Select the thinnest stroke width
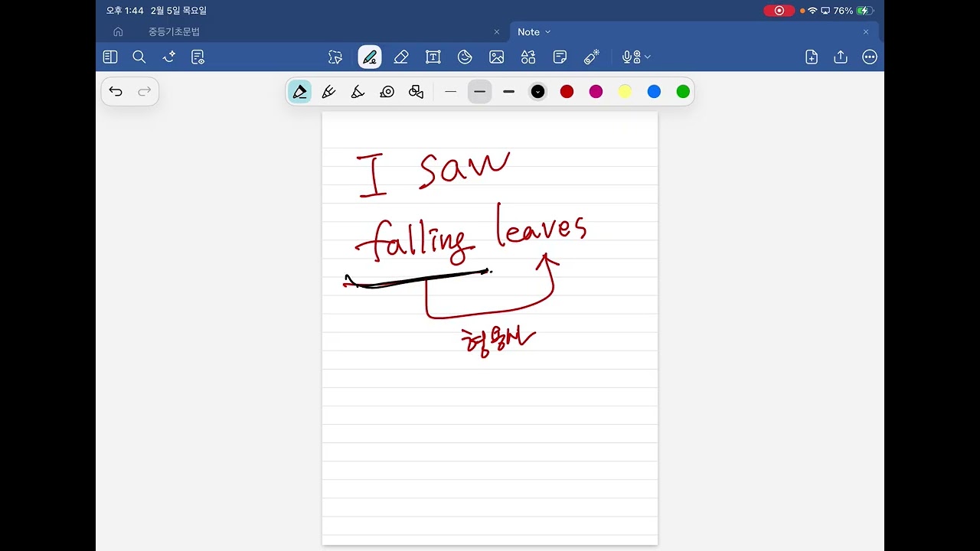 (x=451, y=92)
